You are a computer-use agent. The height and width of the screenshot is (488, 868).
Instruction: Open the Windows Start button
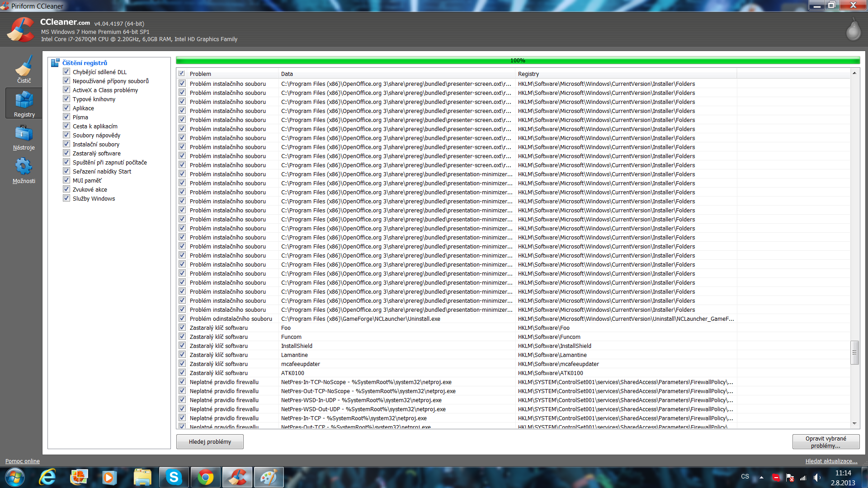[14, 477]
